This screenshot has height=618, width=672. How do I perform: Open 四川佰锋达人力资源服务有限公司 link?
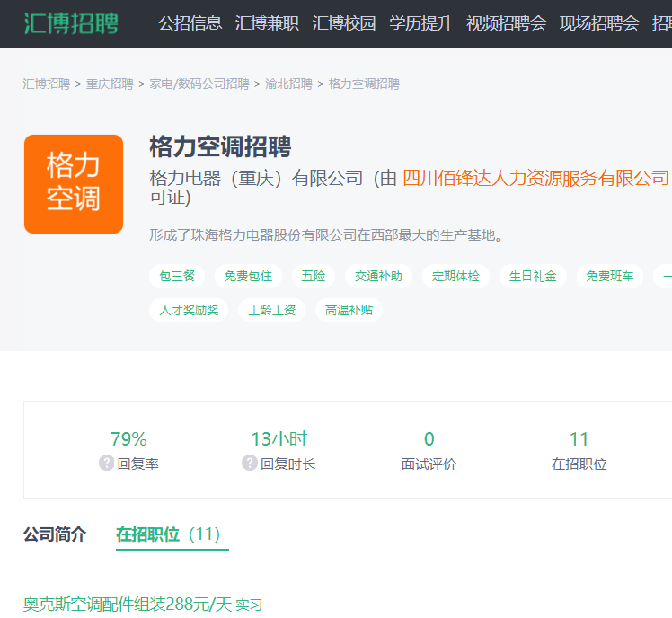click(x=535, y=178)
